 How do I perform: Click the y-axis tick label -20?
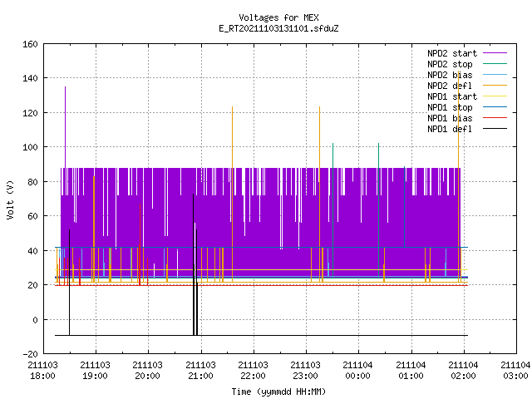pyautogui.click(x=30, y=354)
